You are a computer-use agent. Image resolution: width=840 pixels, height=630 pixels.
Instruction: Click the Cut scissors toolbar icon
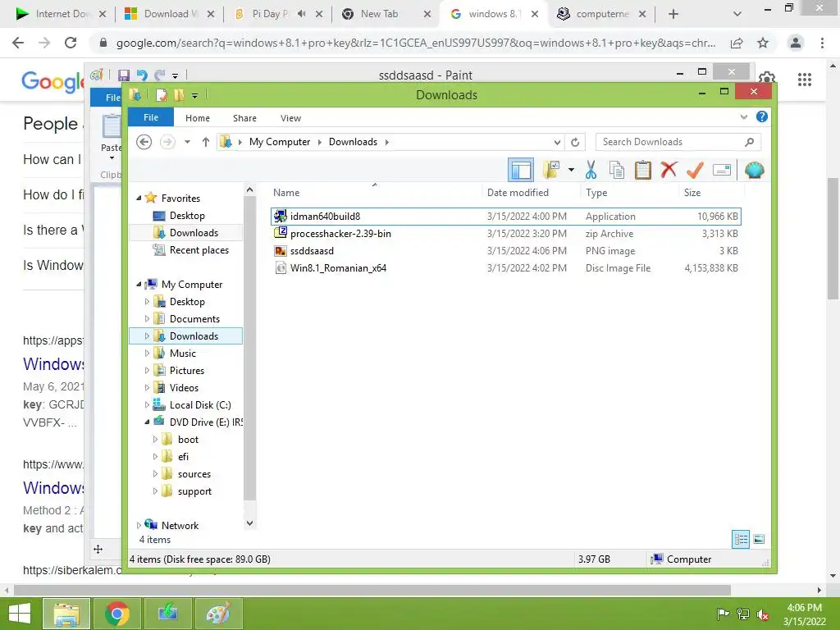point(591,171)
